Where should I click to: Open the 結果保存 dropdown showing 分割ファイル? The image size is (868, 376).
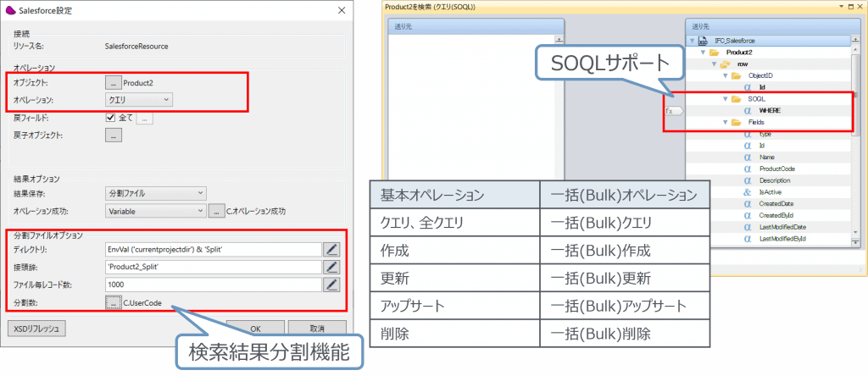click(x=156, y=193)
